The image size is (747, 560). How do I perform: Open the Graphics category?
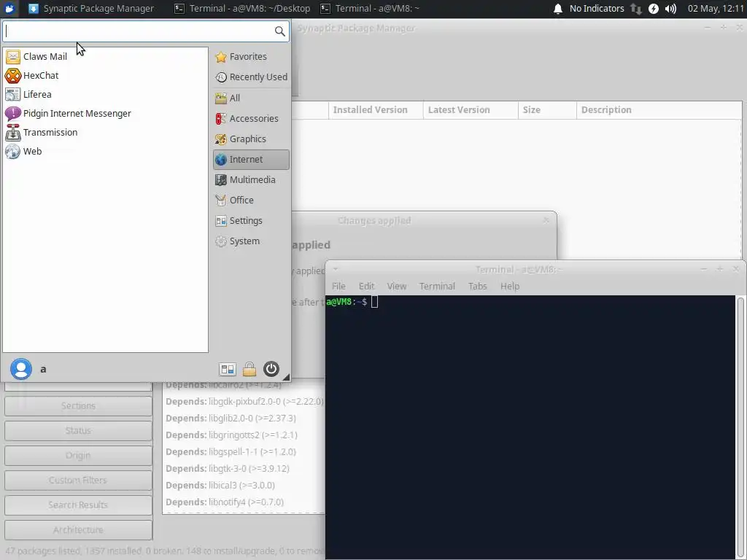click(251, 139)
